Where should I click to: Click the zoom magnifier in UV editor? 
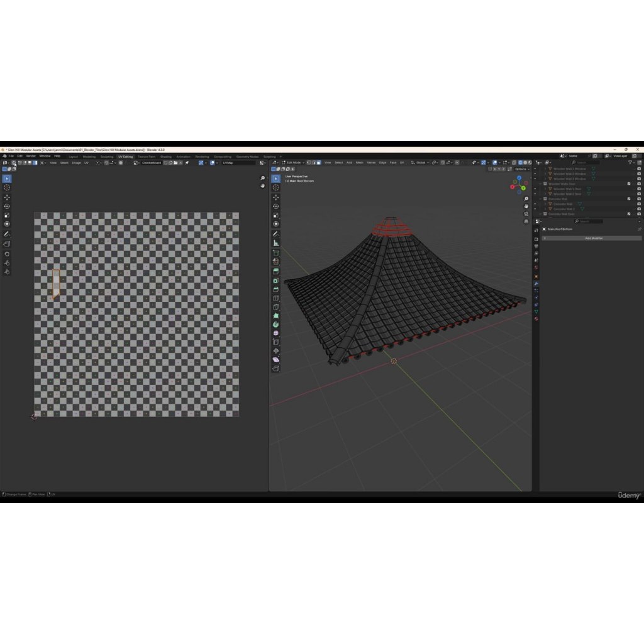pos(263,178)
